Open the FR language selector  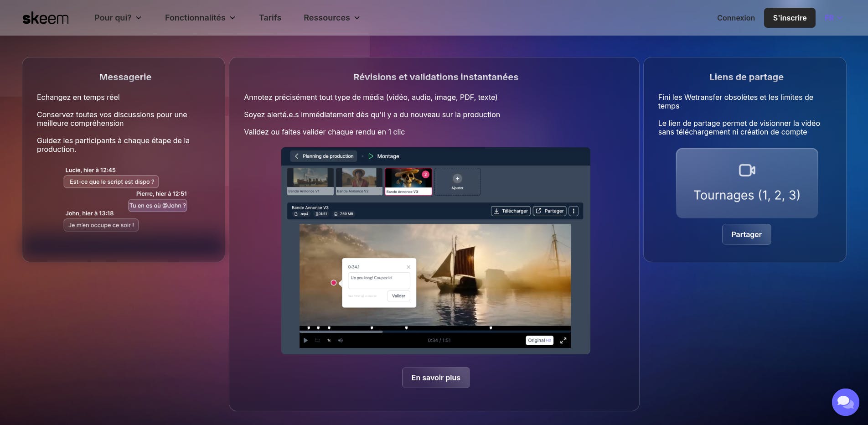click(x=833, y=18)
